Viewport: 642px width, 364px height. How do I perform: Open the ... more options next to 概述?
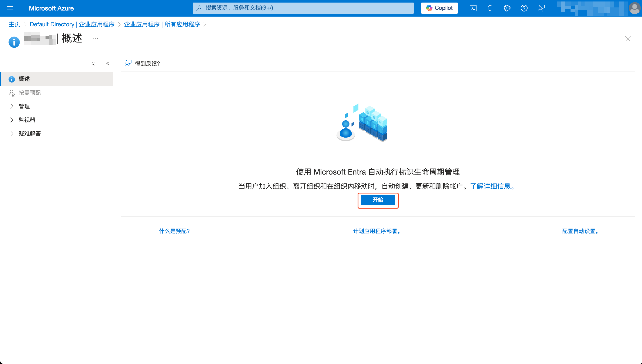tap(95, 38)
